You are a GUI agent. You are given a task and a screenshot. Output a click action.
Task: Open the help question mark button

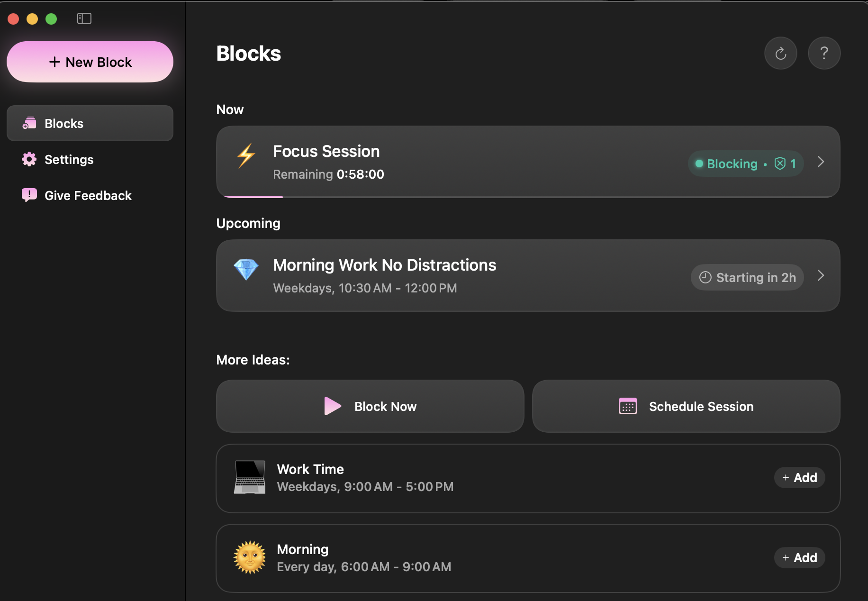pos(824,53)
